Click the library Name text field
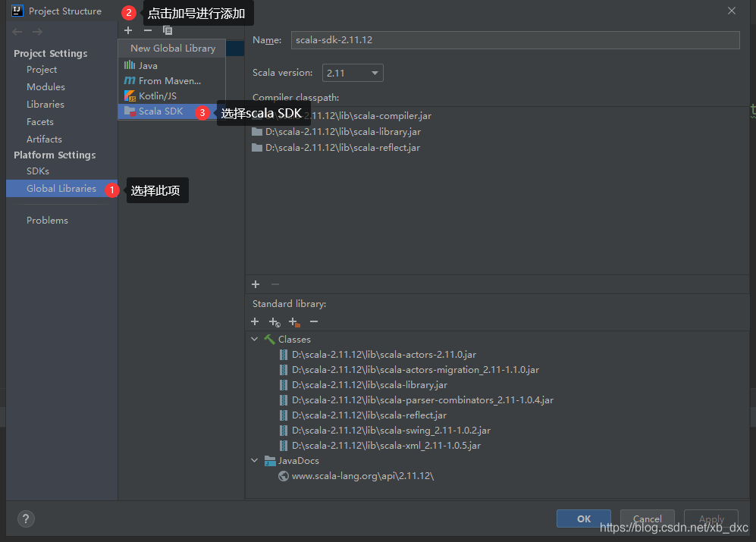 (515, 40)
